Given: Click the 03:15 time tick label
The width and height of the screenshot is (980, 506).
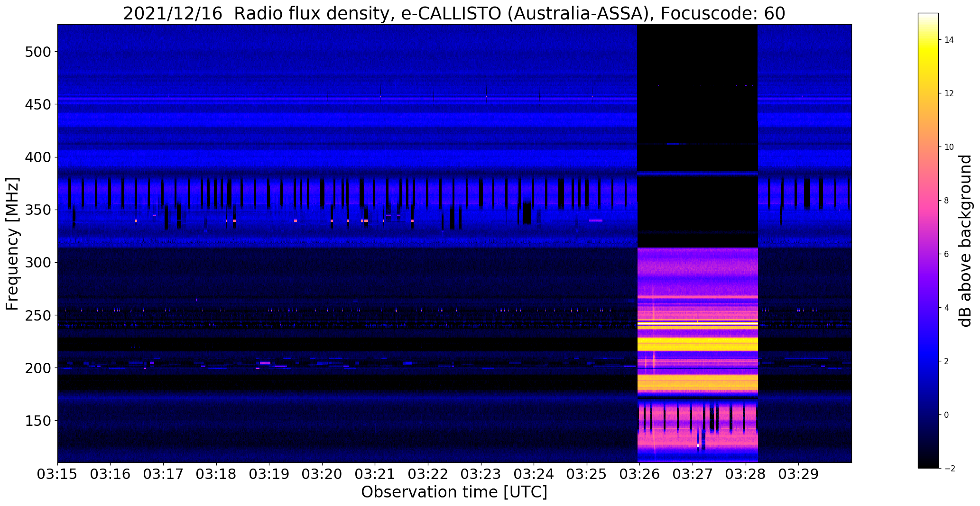Looking at the screenshot, I should 57,474.
